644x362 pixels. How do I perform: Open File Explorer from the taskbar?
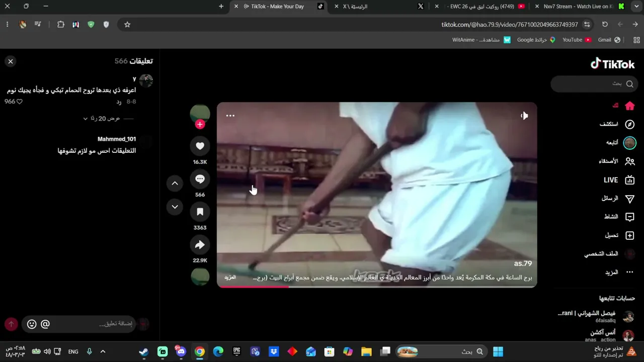point(366,351)
